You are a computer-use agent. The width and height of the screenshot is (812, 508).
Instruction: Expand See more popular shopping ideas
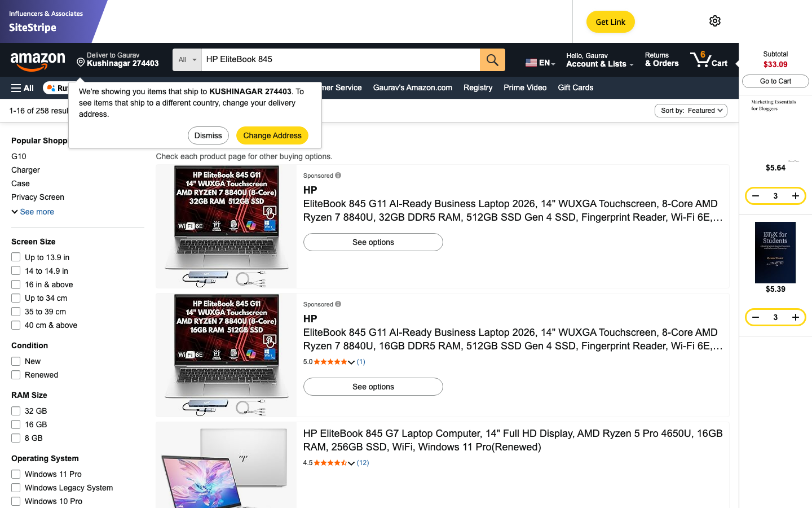[x=33, y=212]
